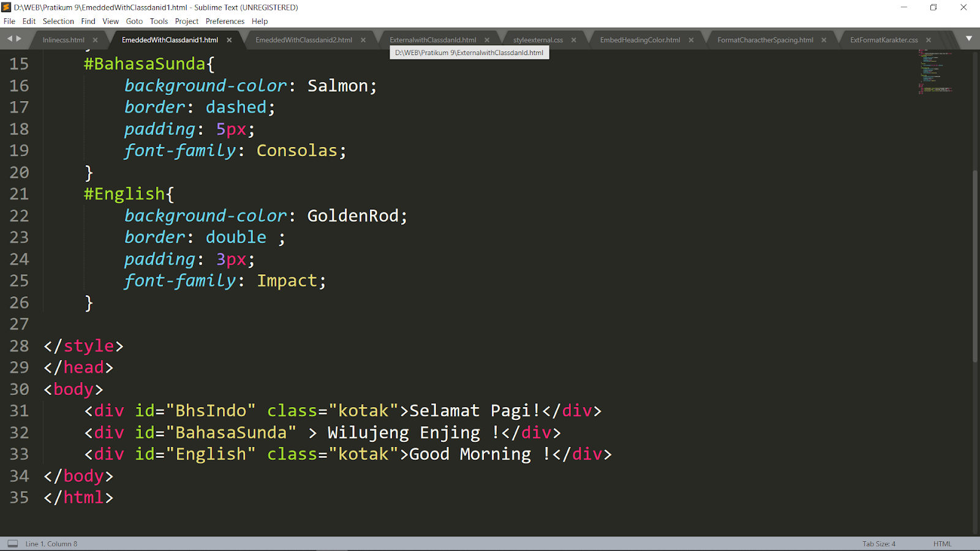Click the forward navigation arrow
This screenshot has width=980, height=551.
point(18,39)
